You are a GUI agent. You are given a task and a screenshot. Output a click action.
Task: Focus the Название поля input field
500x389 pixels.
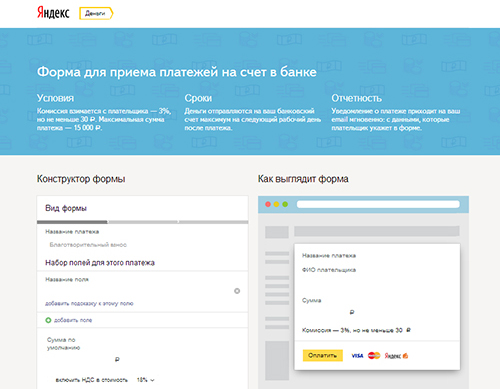(138, 291)
